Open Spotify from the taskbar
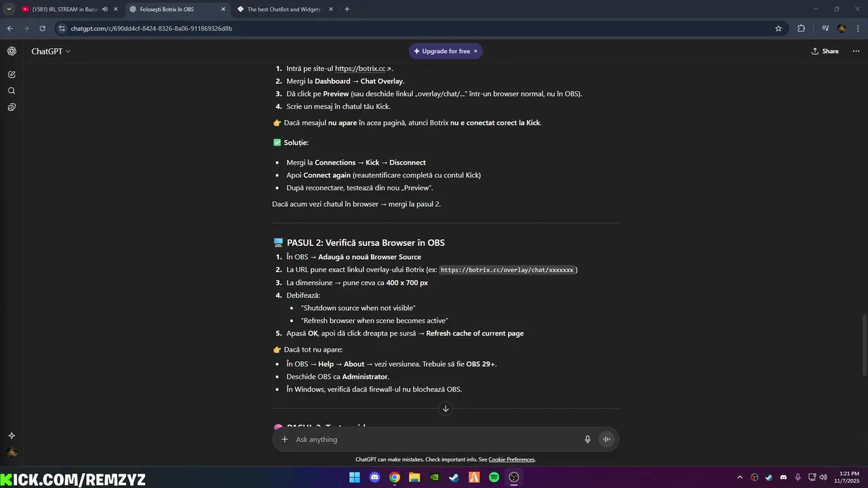Screen dimensions: 868x488 click(x=494, y=477)
